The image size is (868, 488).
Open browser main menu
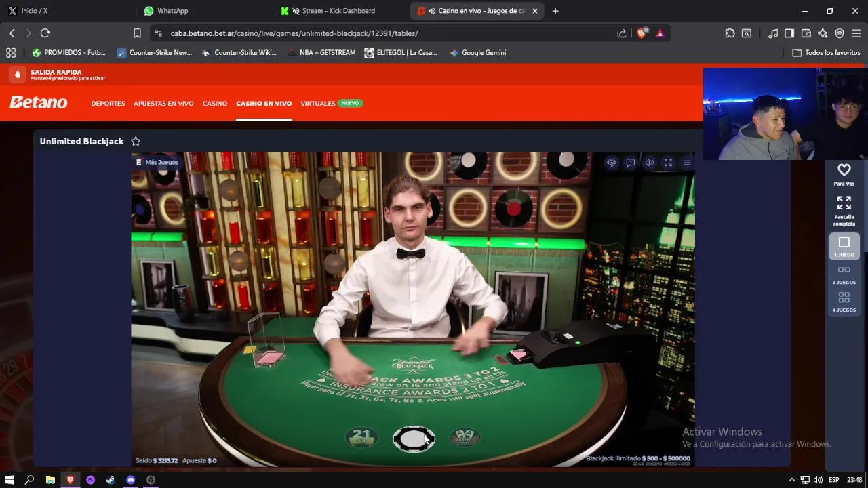pos(856,33)
